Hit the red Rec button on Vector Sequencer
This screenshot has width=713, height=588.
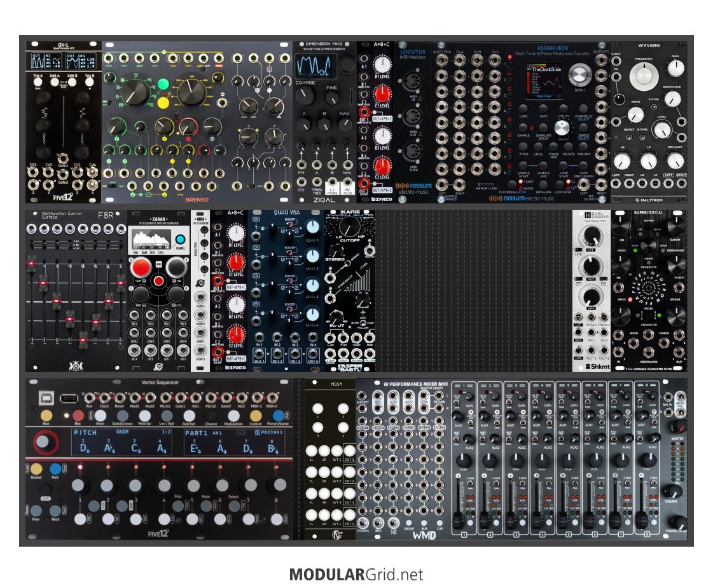pos(78,415)
